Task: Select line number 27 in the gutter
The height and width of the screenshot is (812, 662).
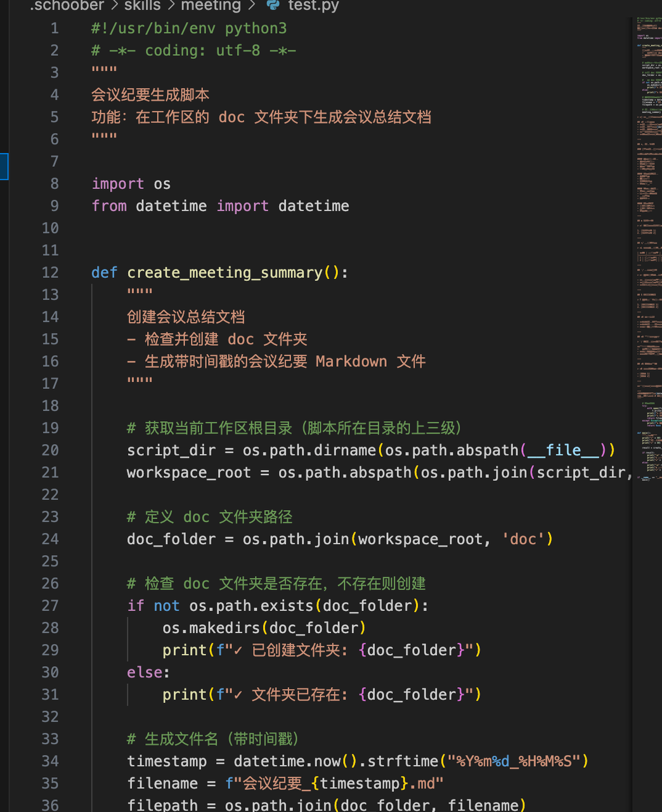Action: pyautogui.click(x=50, y=606)
